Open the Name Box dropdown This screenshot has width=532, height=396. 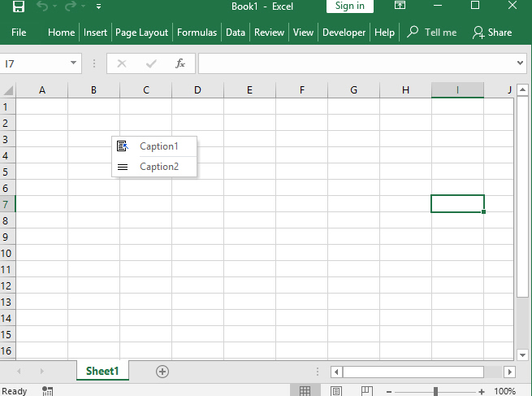(x=74, y=63)
